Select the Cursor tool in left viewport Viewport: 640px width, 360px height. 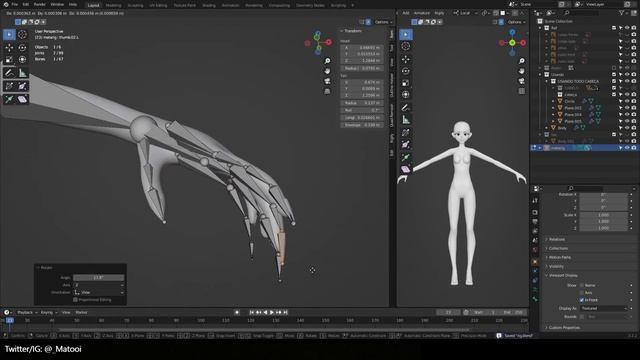tap(22, 35)
